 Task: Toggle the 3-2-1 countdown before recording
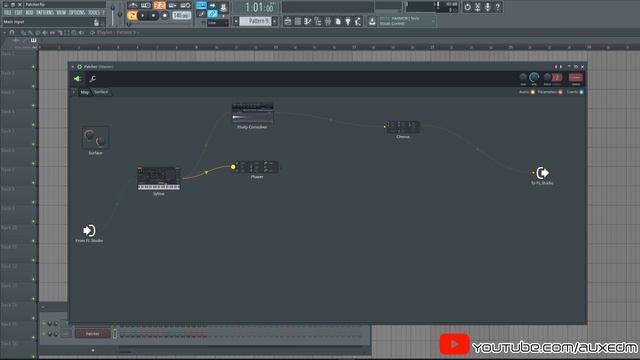coord(159,5)
